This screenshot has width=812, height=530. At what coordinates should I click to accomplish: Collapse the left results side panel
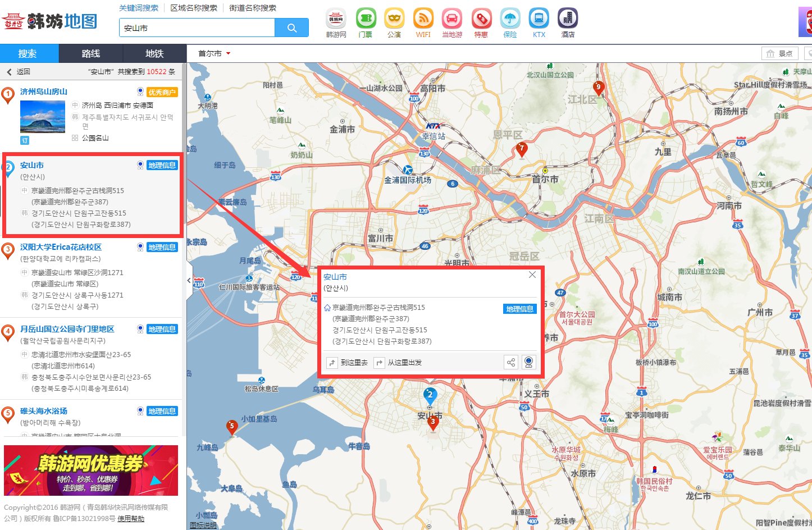[x=189, y=280]
